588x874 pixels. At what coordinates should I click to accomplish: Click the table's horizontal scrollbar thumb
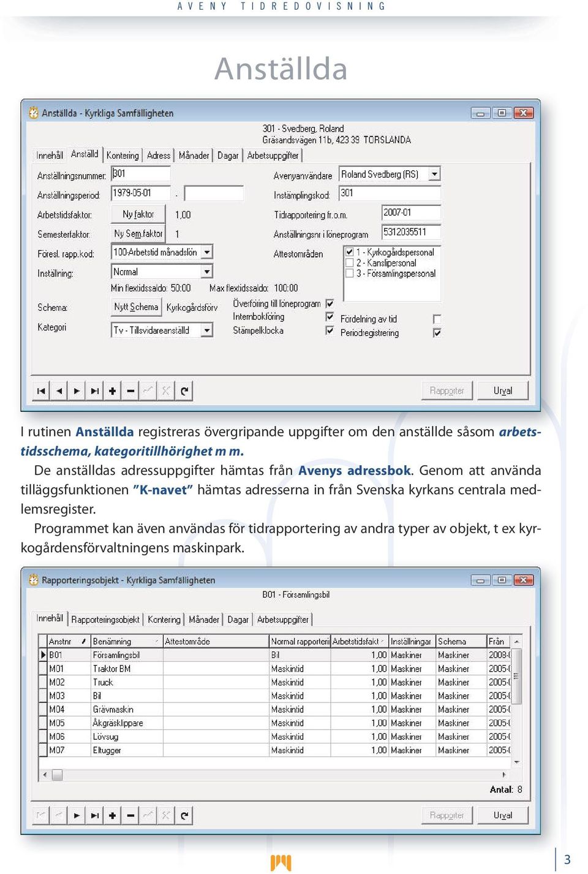[x=57, y=775]
